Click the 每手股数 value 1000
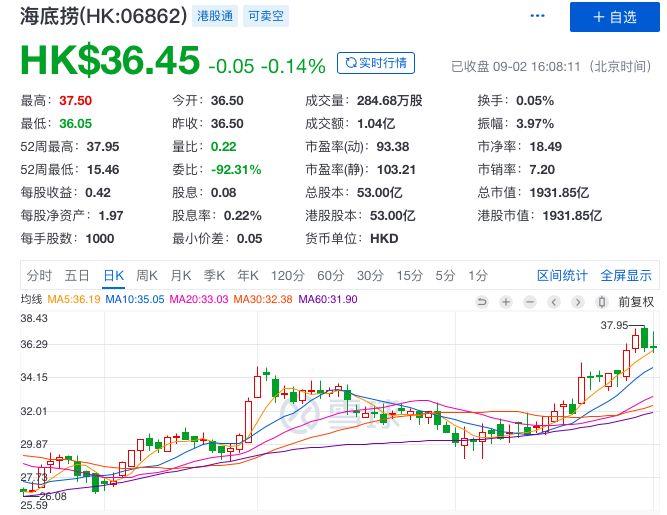The height and width of the screenshot is (515, 667). (x=100, y=239)
